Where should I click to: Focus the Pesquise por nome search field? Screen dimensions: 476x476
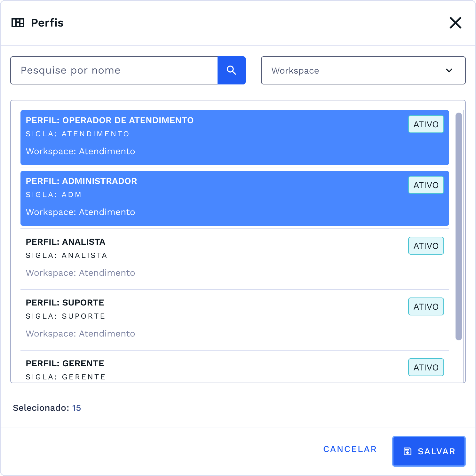tap(114, 70)
